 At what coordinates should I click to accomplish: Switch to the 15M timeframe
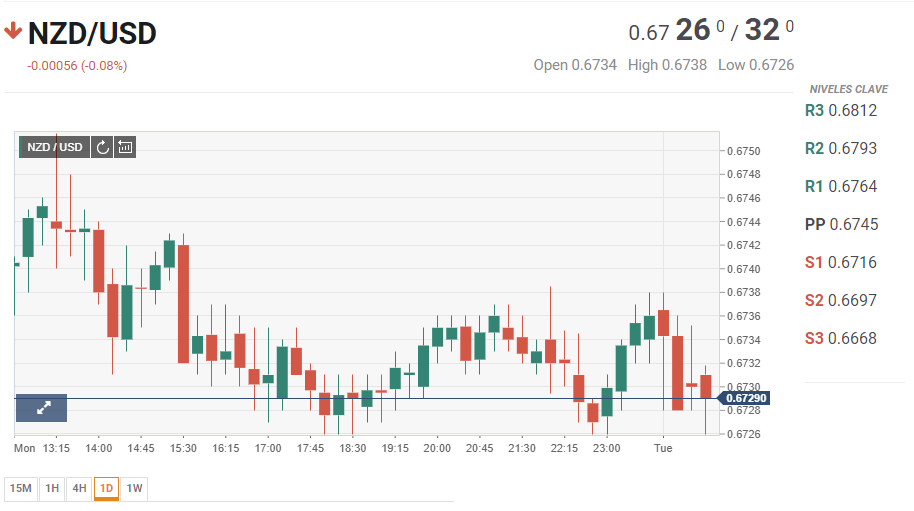click(x=20, y=489)
